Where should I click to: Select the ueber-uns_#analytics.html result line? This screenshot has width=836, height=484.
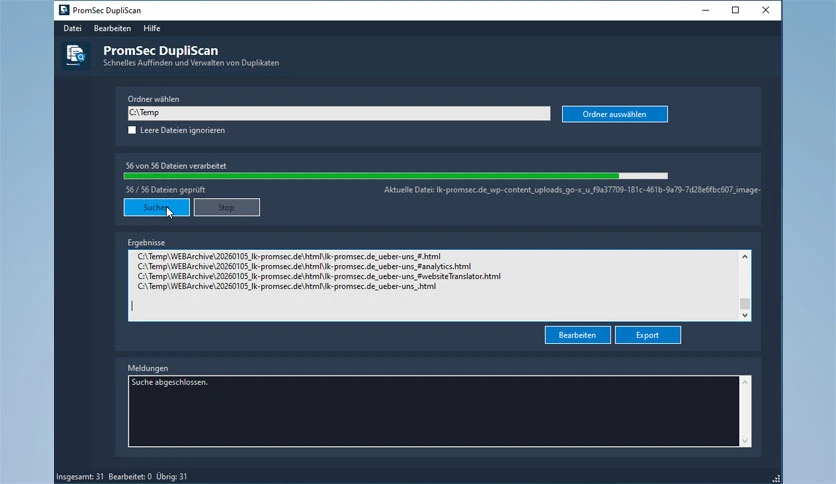(x=304, y=267)
